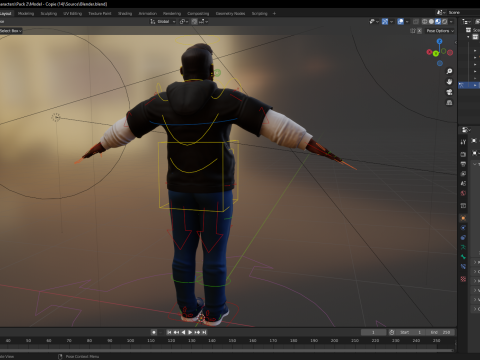Viewport: 480px width, 360px height.
Task: Toggle snapping magnet in header
Action: [194, 22]
